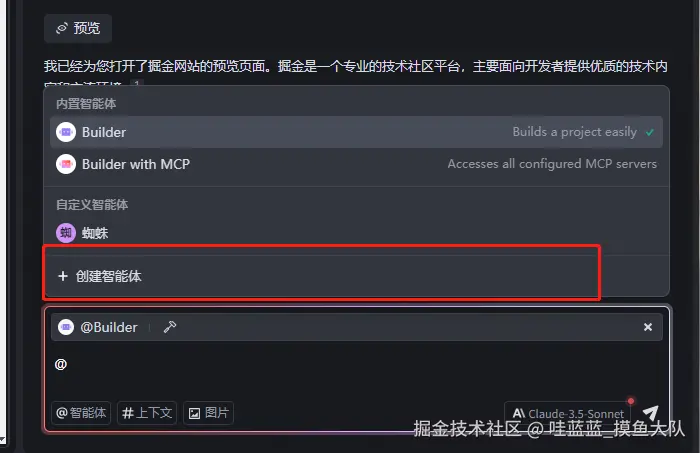
Task: Click the plus icon beside 创建智能体
Action: 63,276
